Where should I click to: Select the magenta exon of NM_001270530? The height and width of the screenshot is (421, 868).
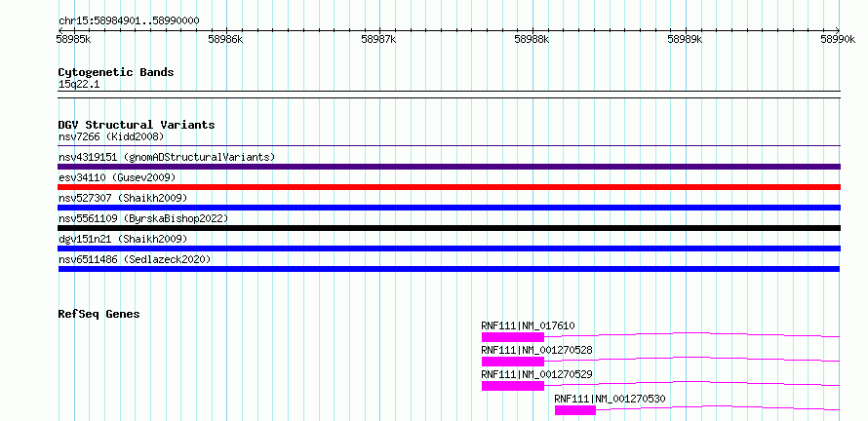[575, 410]
